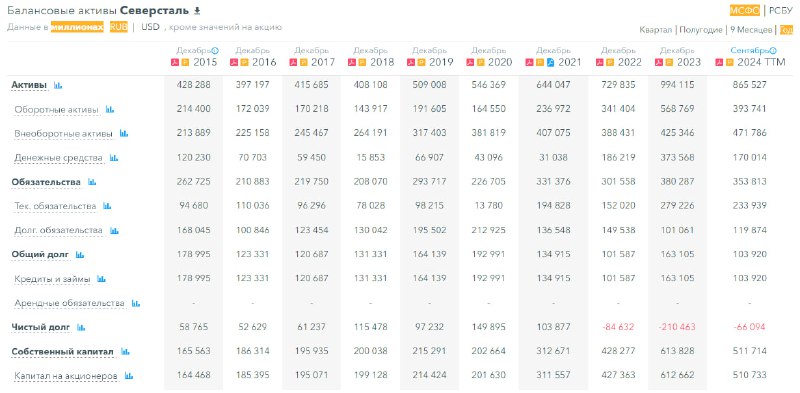Show chart for Оборотные активы
The image size is (800, 393).
click(x=110, y=109)
